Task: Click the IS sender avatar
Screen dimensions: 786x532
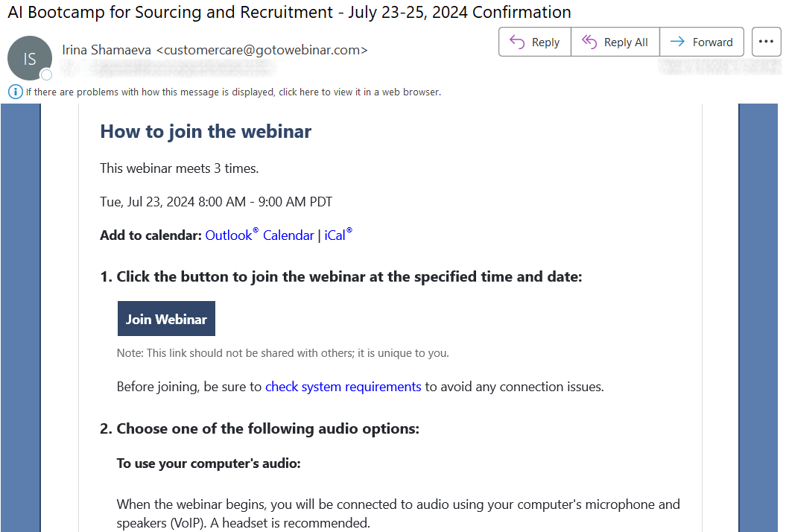Action: click(x=30, y=58)
